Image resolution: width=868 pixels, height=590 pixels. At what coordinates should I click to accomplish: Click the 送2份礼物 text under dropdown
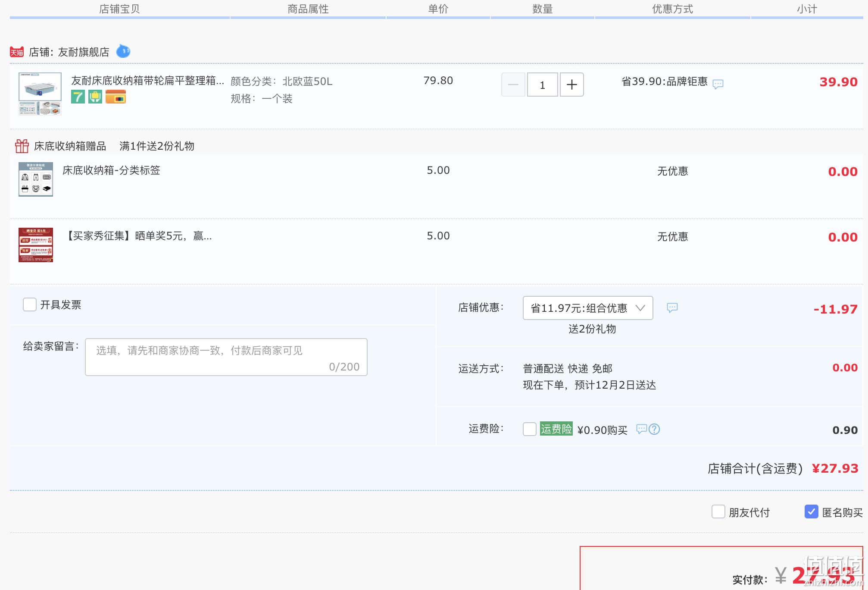tap(592, 329)
